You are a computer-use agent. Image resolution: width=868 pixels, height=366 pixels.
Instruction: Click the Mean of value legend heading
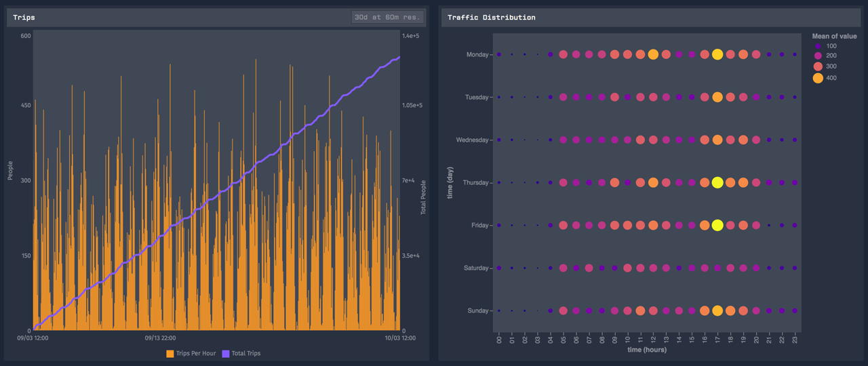coord(834,36)
